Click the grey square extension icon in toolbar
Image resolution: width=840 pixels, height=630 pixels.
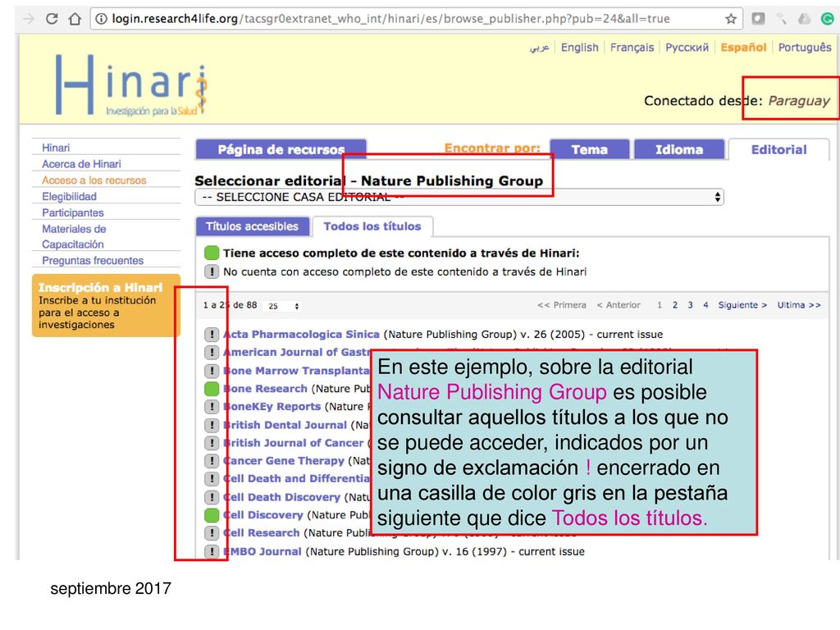(758, 19)
